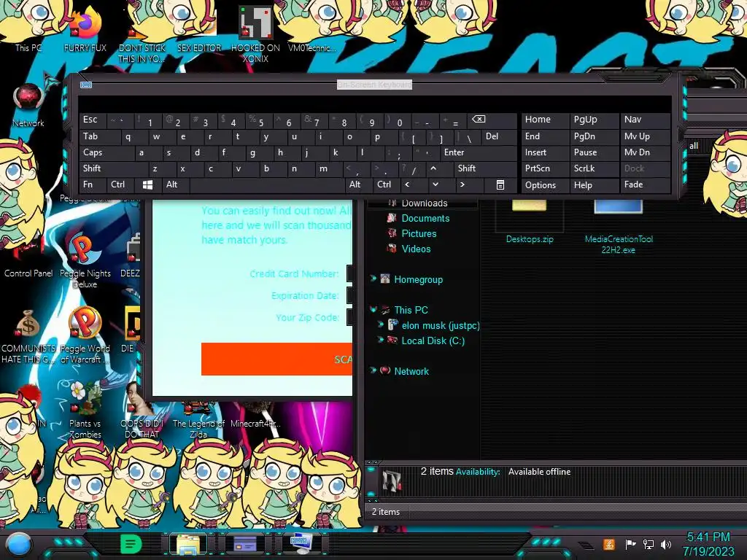Screen dimensions: 747x560
Task: Click the Windows logo key
Action: point(147,184)
